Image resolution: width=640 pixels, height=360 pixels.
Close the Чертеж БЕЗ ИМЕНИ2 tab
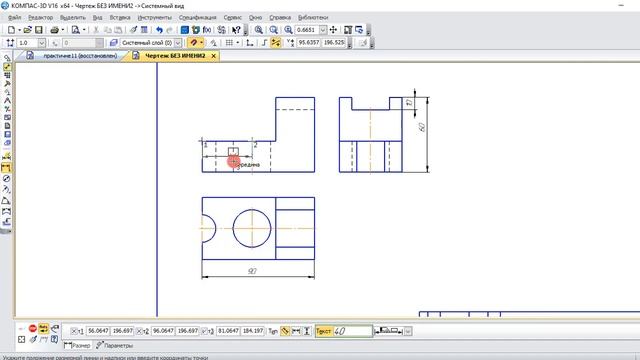coord(213,56)
